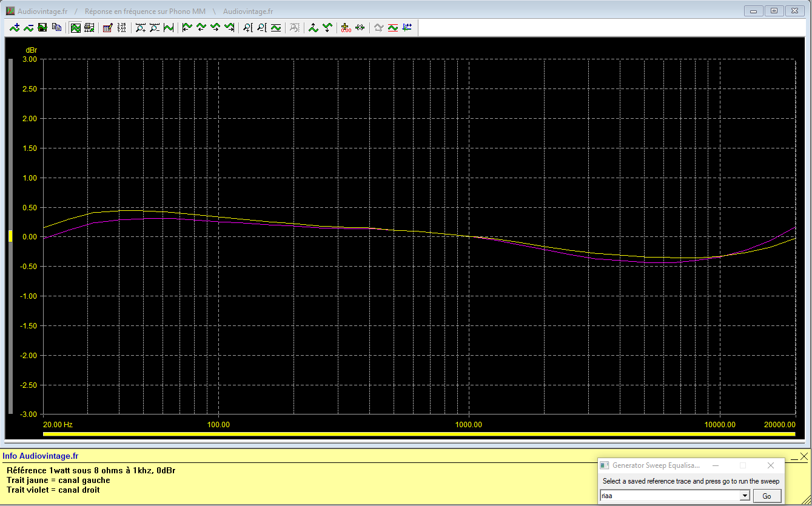Click the '1000.00' frequency axis label

pyautogui.click(x=469, y=425)
